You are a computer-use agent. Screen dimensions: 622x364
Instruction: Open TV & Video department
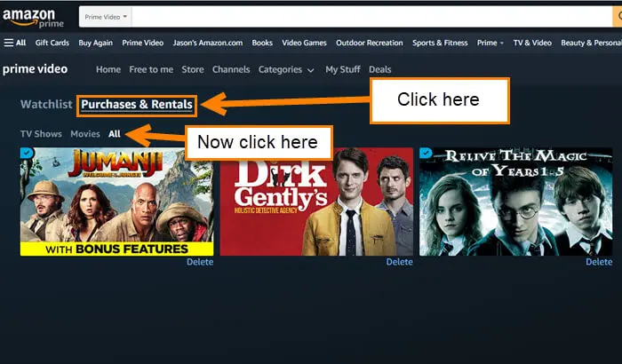tap(532, 43)
